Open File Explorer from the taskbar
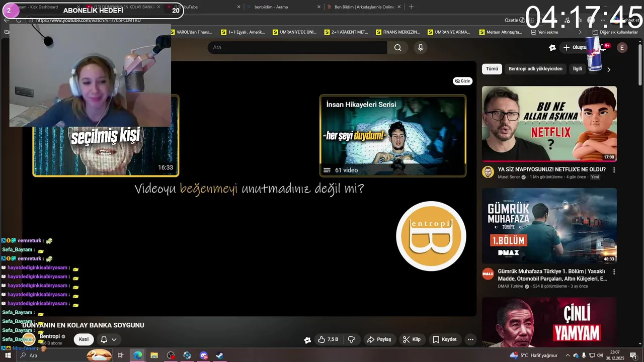644x362 pixels. [154, 355]
